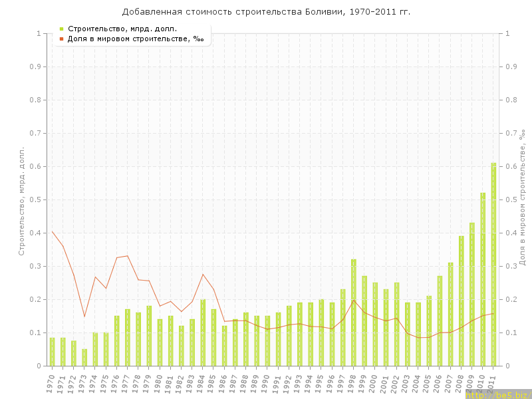Click the 1970 year label on x-axis

(x=51, y=383)
